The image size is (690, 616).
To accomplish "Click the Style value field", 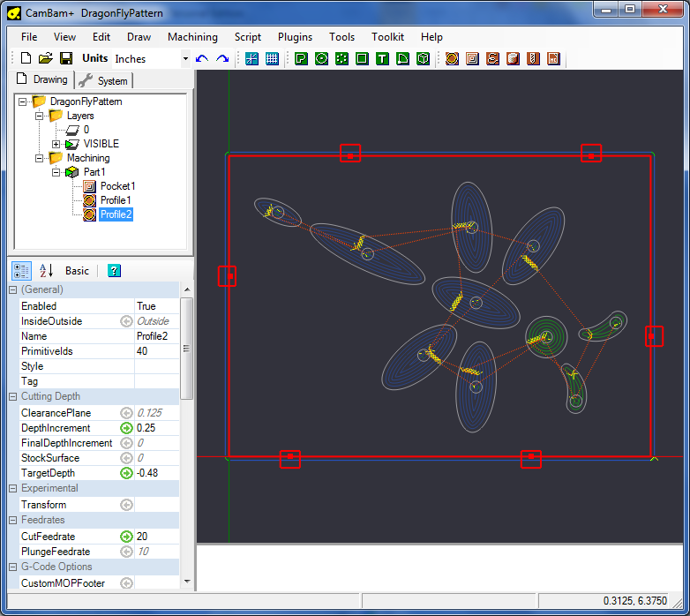I will [157, 366].
